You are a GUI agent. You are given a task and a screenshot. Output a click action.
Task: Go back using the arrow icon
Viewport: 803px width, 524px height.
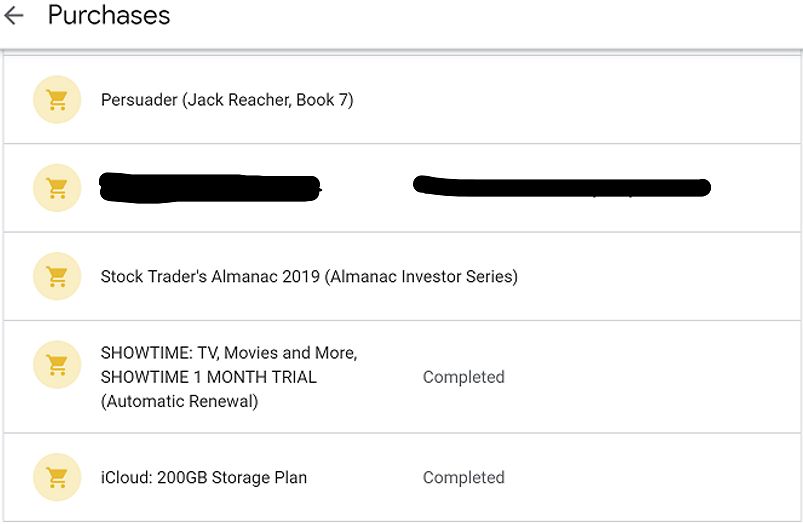click(x=14, y=16)
